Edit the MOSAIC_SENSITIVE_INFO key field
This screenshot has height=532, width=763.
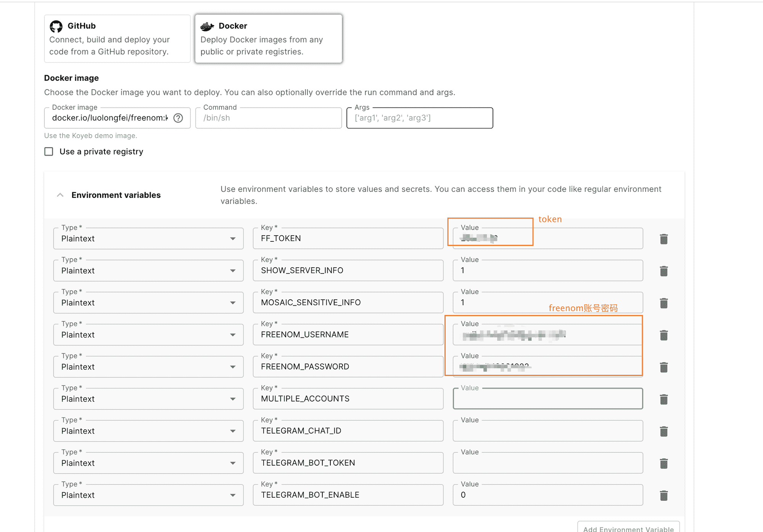348,302
